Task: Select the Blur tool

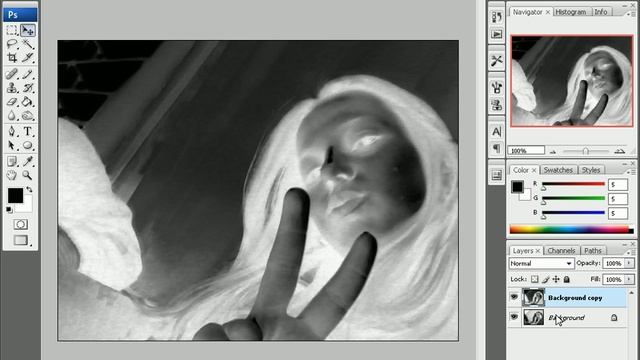Action: coord(12,116)
